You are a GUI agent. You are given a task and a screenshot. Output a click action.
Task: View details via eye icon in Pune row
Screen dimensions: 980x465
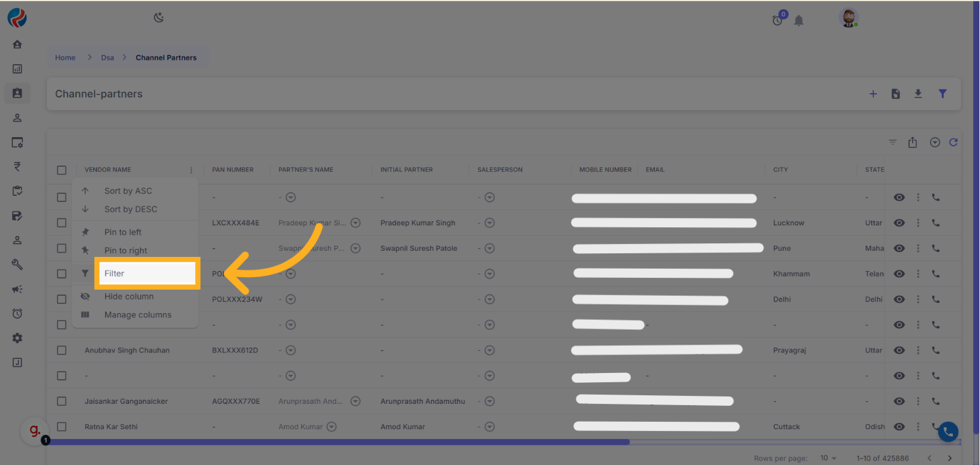coord(899,248)
